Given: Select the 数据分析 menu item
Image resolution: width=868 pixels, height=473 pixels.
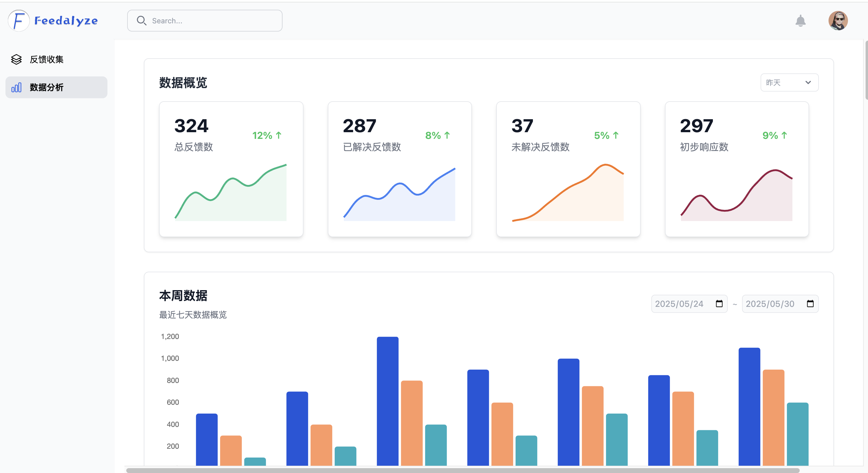Looking at the screenshot, I should [46, 88].
